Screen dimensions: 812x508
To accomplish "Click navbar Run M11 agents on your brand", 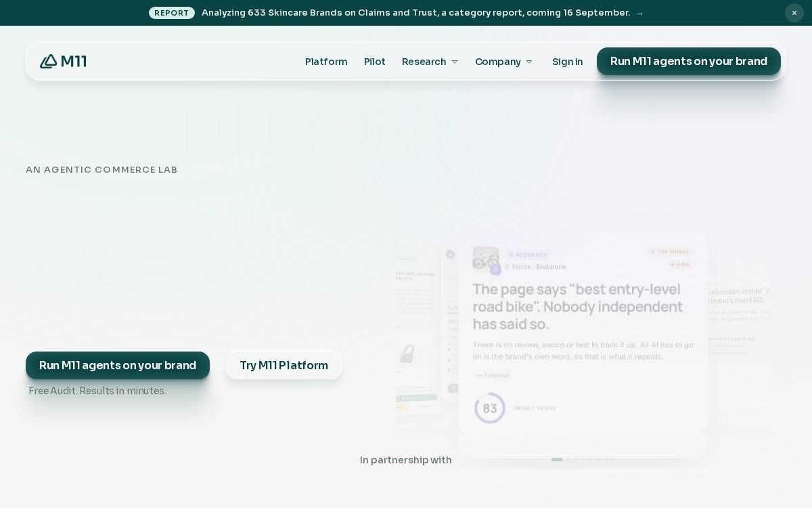I will coord(689,62).
